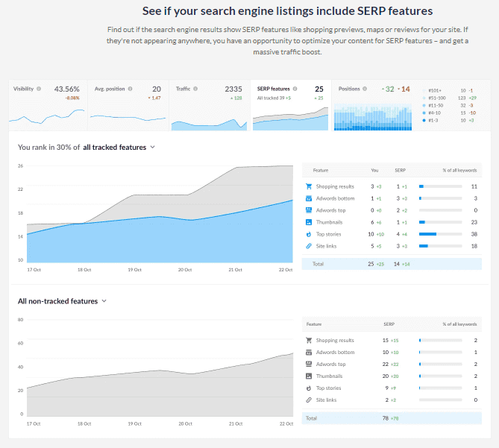499x448 pixels.
Task: Click '22 Oct' on tracked features chart axis
Action: tap(286, 270)
